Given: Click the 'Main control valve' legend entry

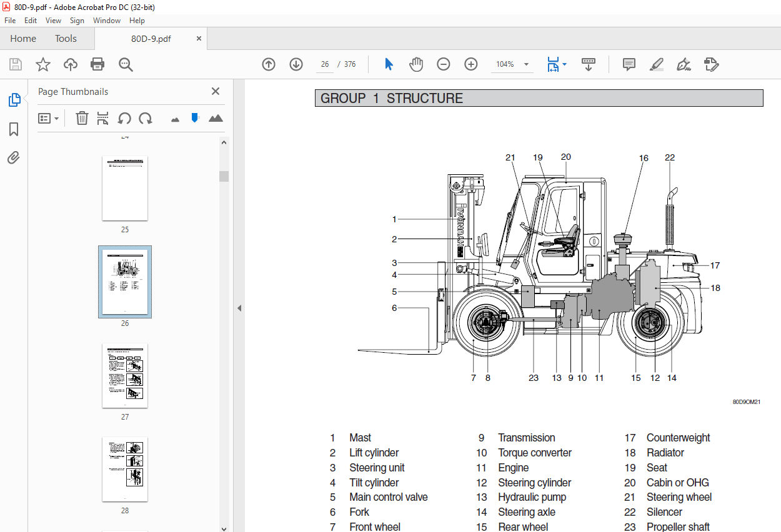Looking at the screenshot, I should pyautogui.click(x=389, y=497).
